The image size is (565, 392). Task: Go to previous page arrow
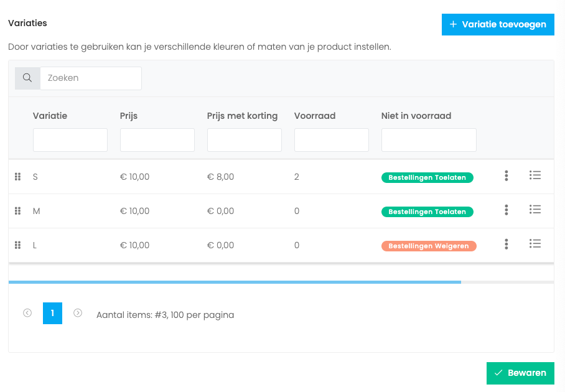pos(27,313)
